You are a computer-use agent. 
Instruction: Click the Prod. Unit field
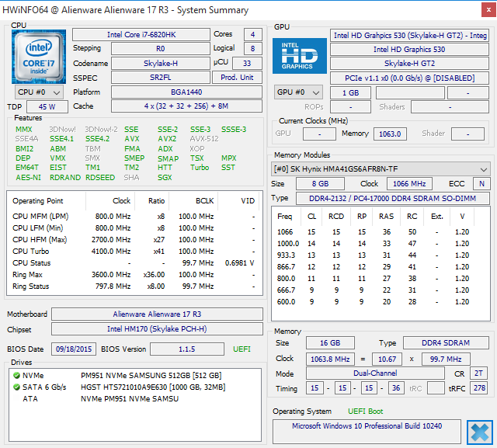coord(237,78)
